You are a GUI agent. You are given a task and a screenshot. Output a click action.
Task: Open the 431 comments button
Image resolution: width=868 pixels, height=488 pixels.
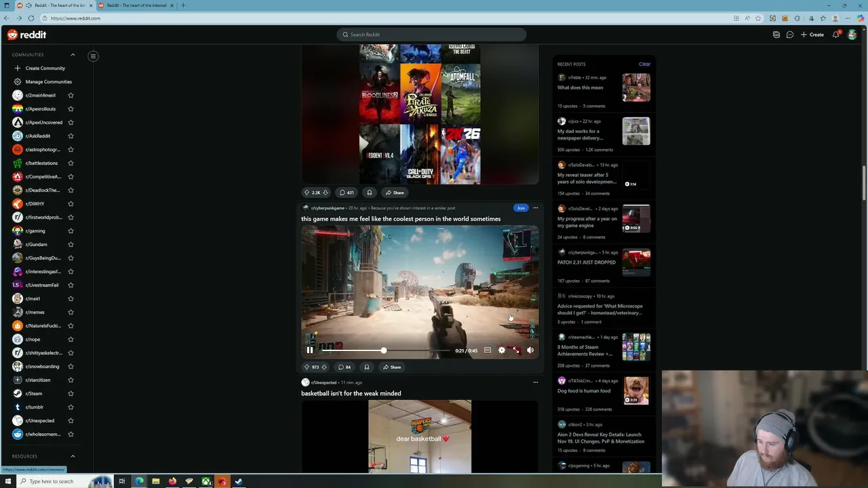coord(347,192)
